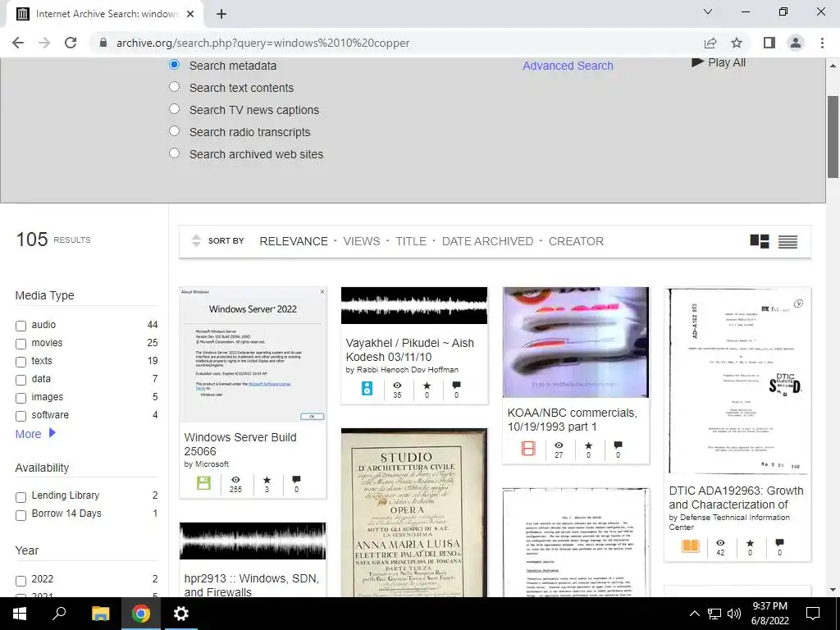Switch to list view icon
The width and height of the screenshot is (840, 630).
pyautogui.click(x=787, y=242)
